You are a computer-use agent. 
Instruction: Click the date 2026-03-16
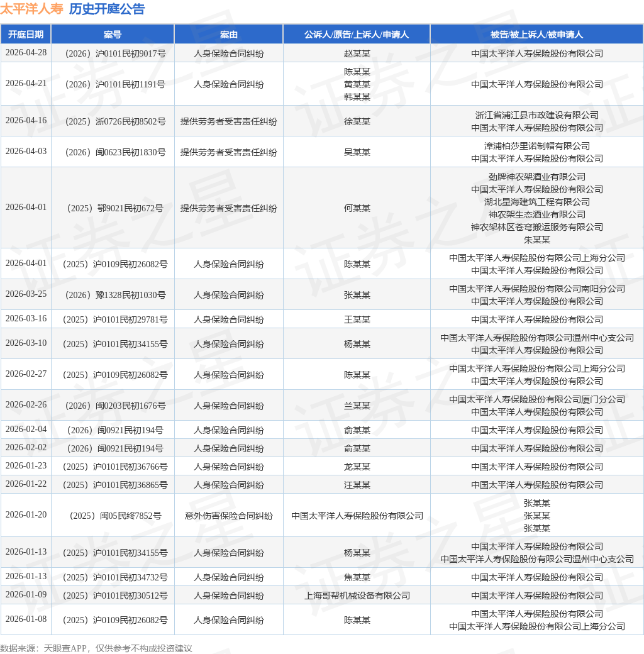pos(26,319)
